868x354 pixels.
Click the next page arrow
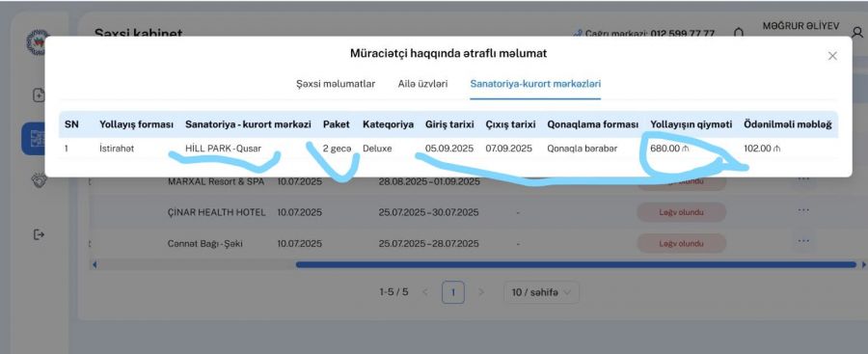click(x=481, y=292)
